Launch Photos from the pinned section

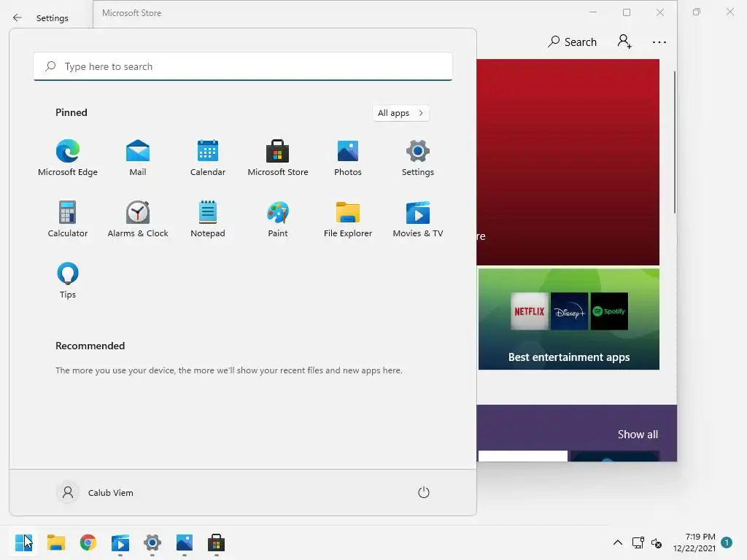pyautogui.click(x=348, y=157)
